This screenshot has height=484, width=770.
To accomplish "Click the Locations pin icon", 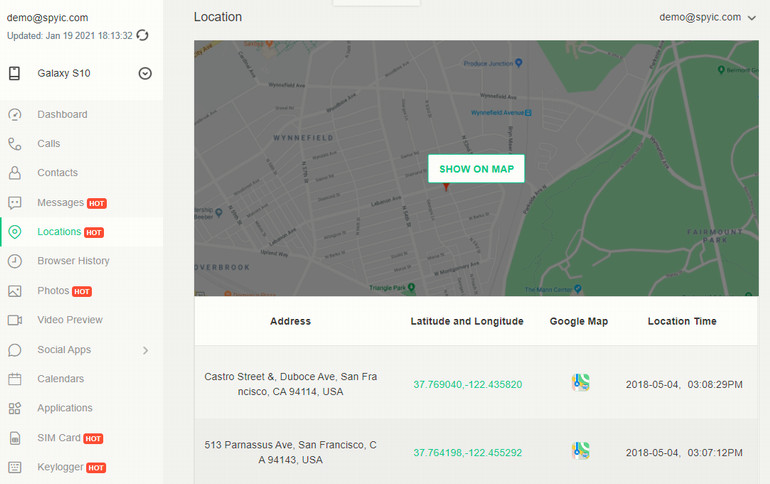I will [15, 232].
